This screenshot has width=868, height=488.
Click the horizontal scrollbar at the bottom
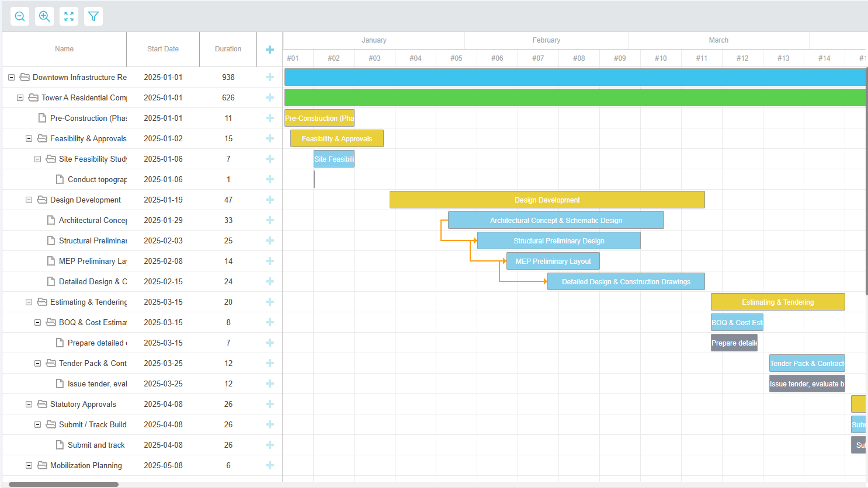[x=64, y=484]
